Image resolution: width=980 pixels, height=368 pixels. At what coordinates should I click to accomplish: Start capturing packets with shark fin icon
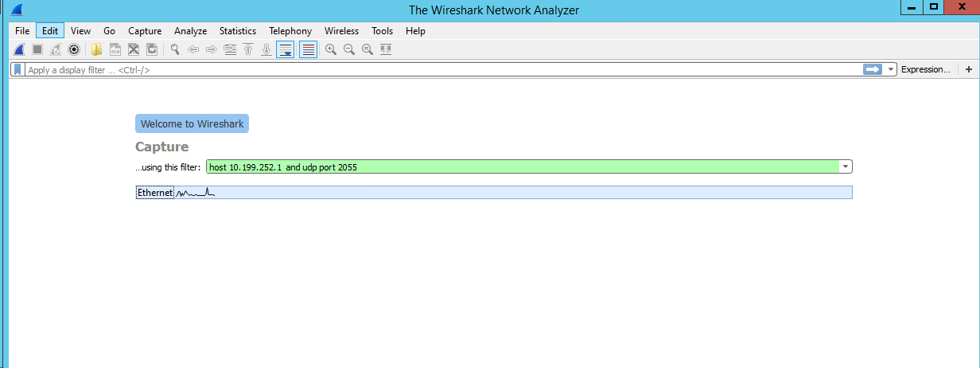point(18,49)
